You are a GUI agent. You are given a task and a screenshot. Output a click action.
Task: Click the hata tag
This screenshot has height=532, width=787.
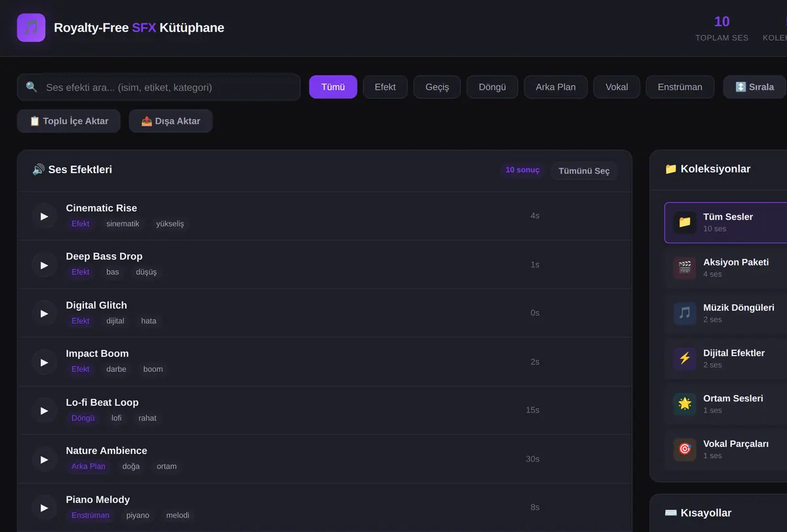pos(149,321)
